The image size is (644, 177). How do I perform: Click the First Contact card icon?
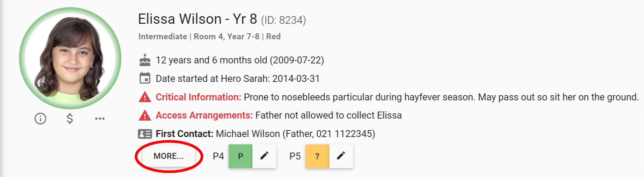point(145,134)
